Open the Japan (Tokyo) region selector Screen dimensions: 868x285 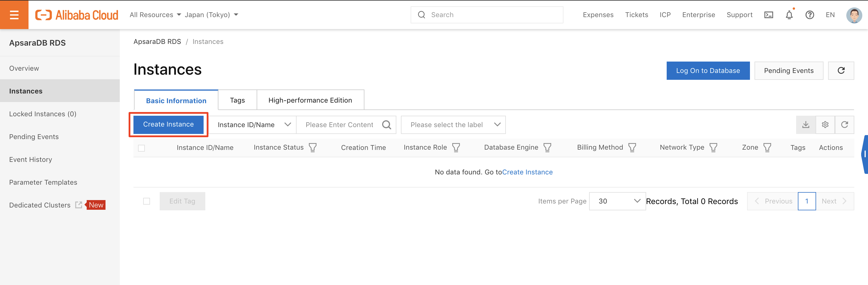point(211,15)
